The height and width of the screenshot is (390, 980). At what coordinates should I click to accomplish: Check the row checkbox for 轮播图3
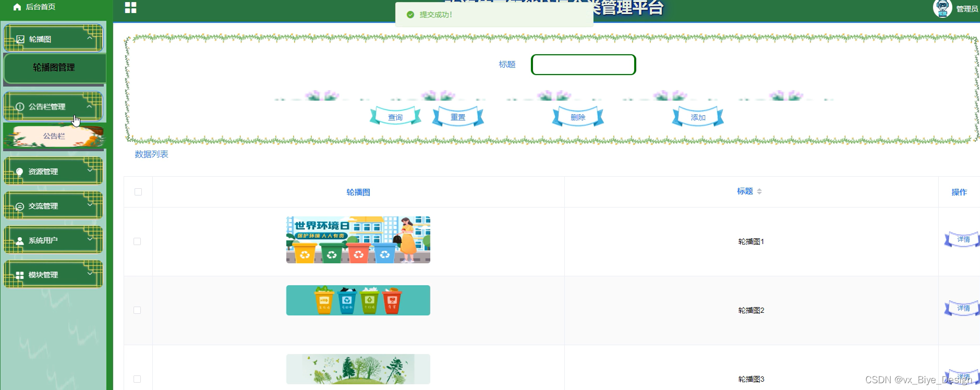[137, 379]
